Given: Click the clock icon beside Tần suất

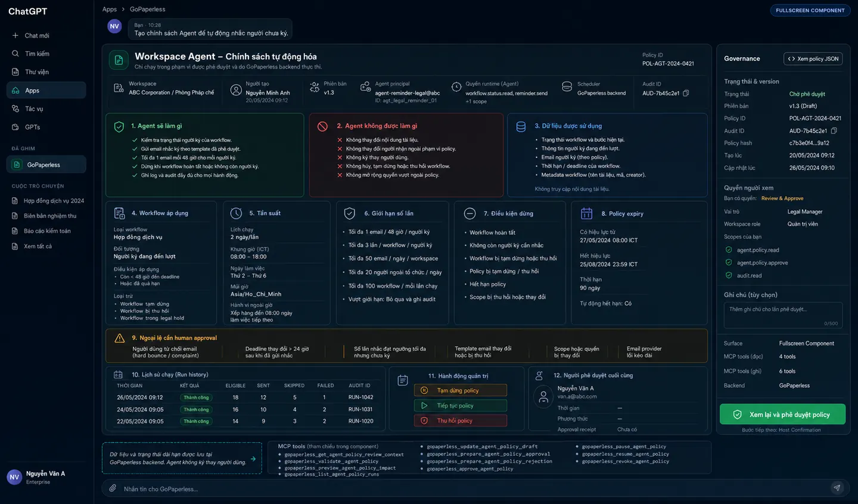Looking at the screenshot, I should pos(236,213).
